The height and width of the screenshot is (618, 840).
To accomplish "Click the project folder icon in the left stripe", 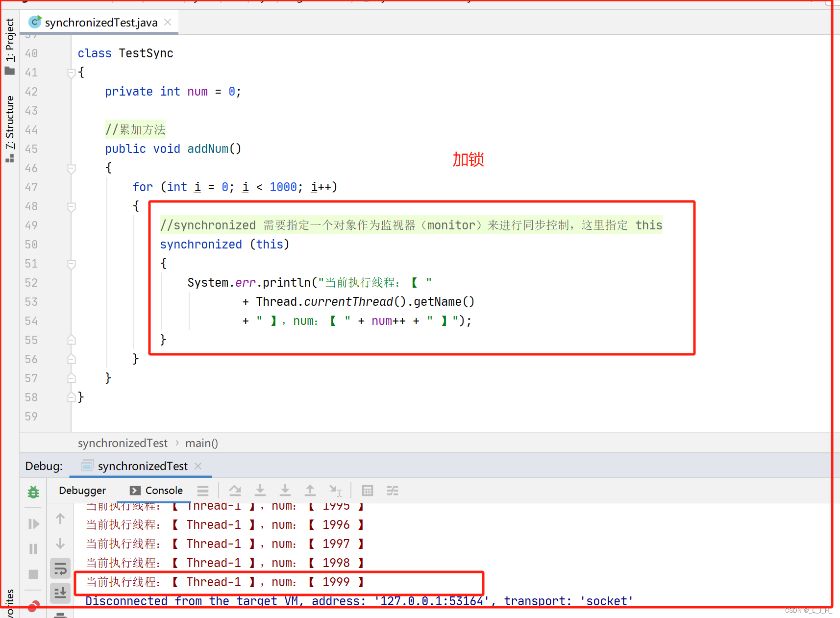I will (9, 71).
